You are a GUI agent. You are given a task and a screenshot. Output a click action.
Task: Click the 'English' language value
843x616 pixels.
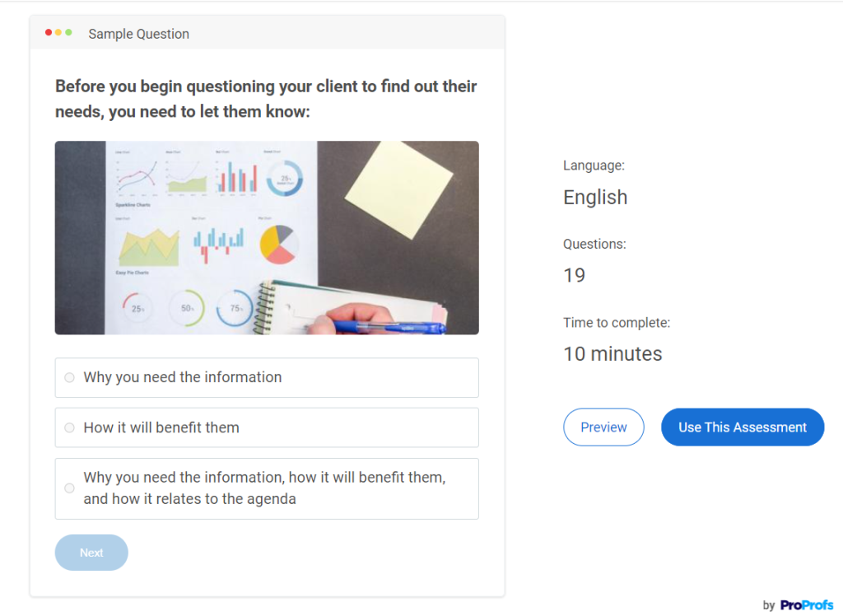(595, 198)
